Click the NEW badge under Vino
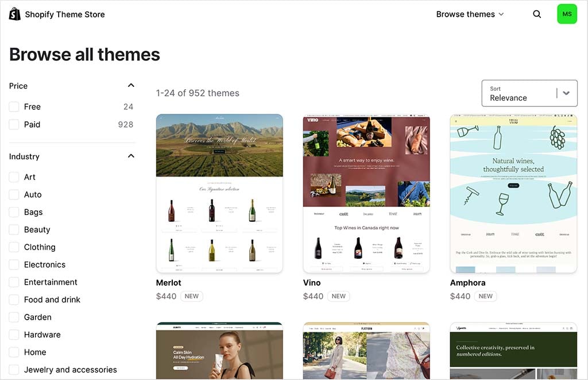Screen dimensions: 588x380 click(x=338, y=297)
